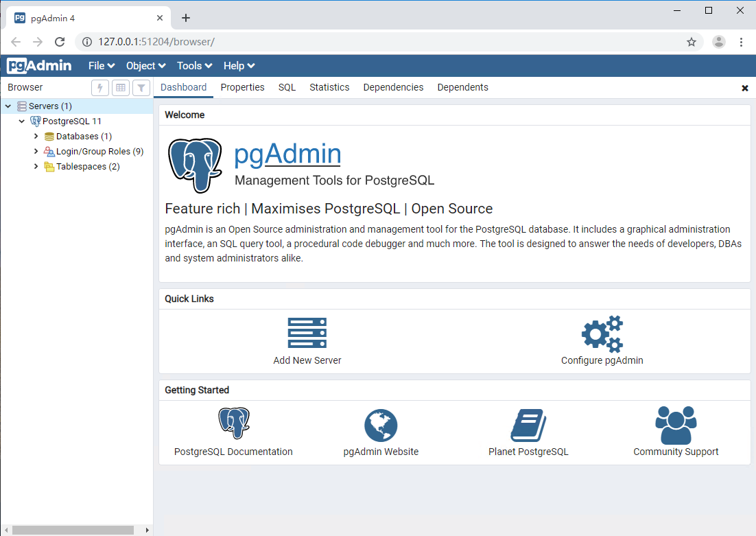Select the PostgreSQL 11 tree label
The height and width of the screenshot is (536, 756).
tap(72, 121)
